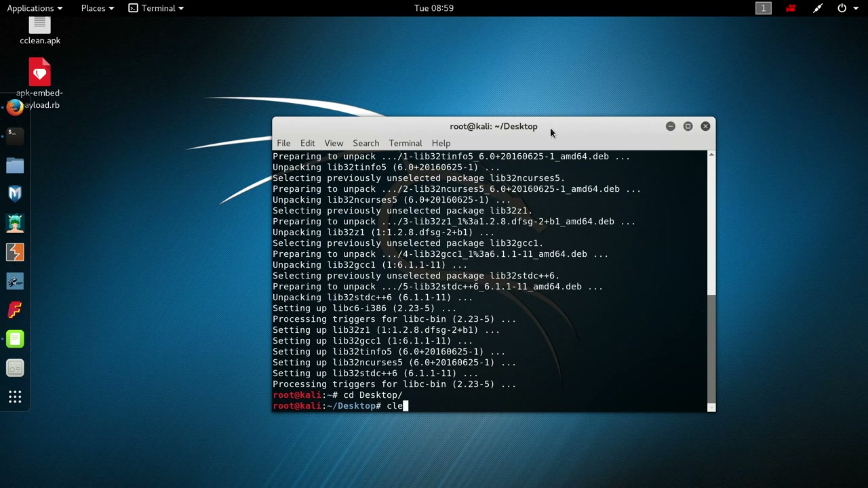
Task: Select the cclean.apk desktop file
Action: [x=40, y=32]
